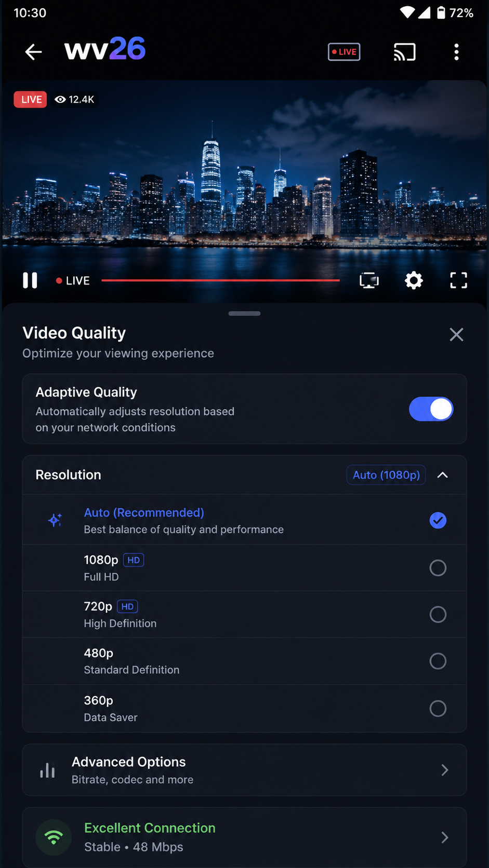Enter fullscreen mode
The width and height of the screenshot is (489, 868).
coord(458,280)
